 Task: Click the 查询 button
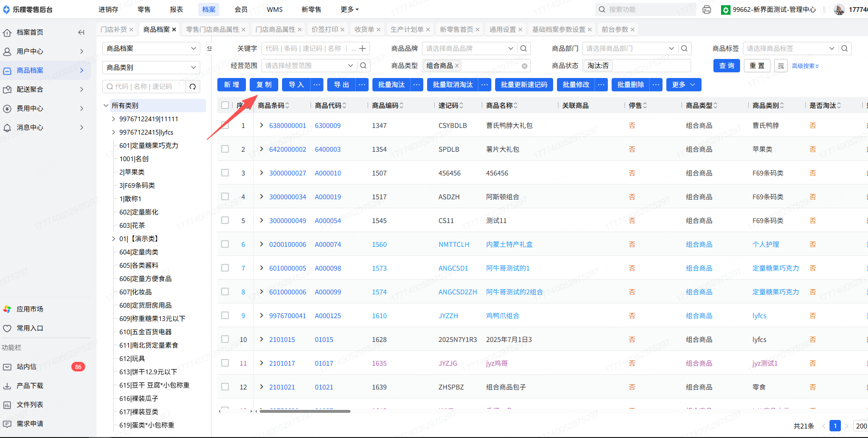click(726, 66)
